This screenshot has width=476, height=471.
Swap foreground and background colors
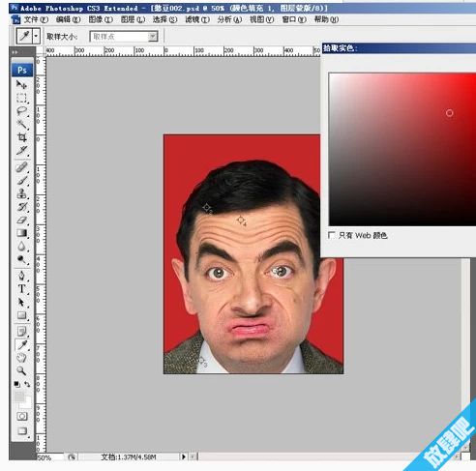click(x=27, y=384)
